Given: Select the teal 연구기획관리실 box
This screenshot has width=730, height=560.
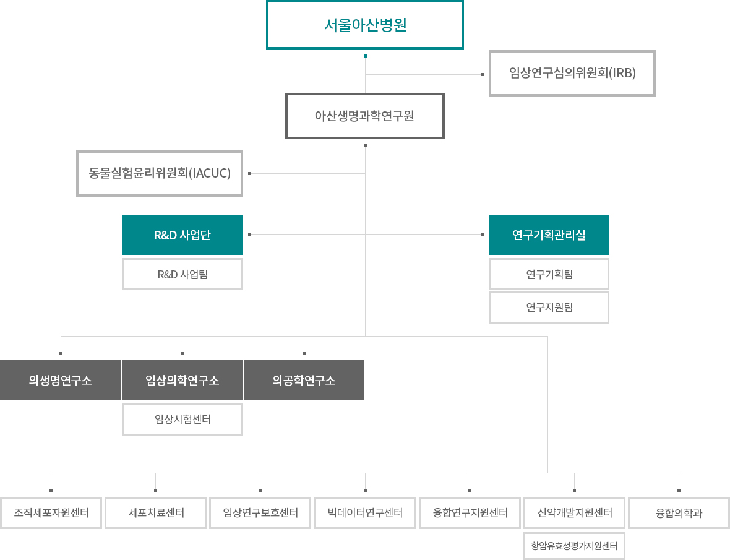Looking at the screenshot, I should pos(549,235).
